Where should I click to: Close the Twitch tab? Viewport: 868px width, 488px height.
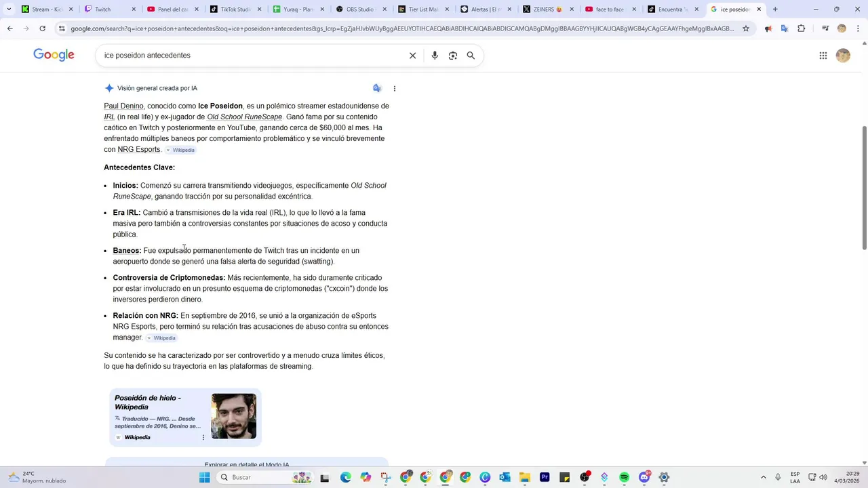(134, 9)
